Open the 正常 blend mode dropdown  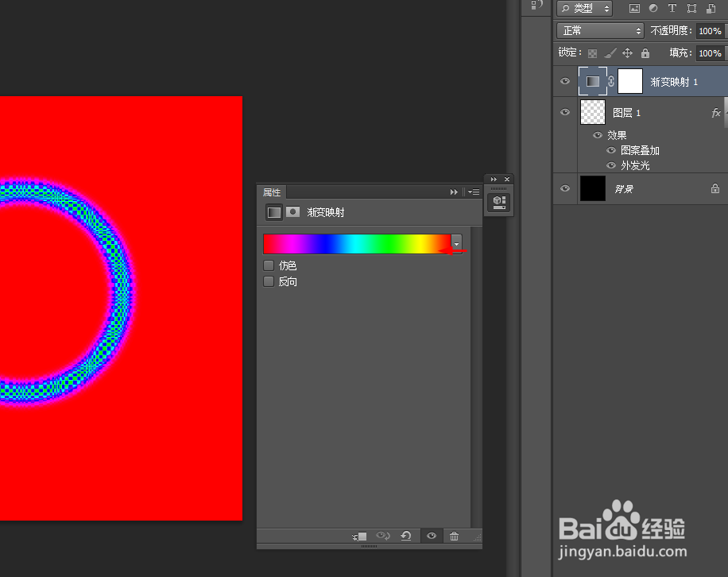pyautogui.click(x=600, y=31)
